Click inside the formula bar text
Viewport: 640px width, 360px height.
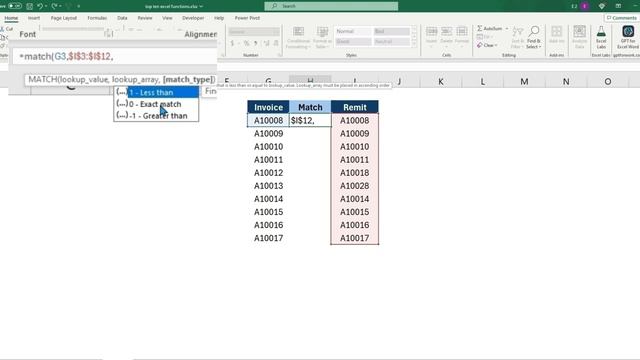click(67, 56)
